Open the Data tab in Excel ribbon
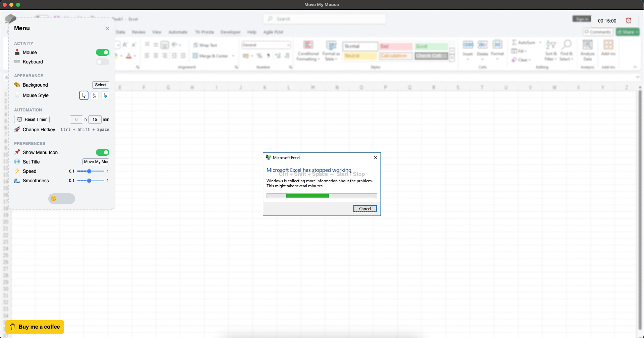Image resolution: width=644 pixels, height=338 pixels. [x=120, y=32]
